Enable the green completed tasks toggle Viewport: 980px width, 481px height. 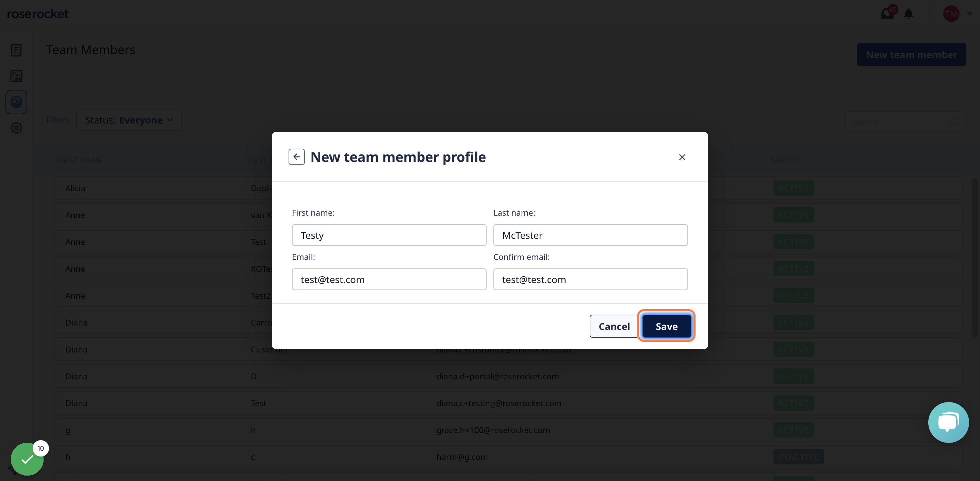27,459
